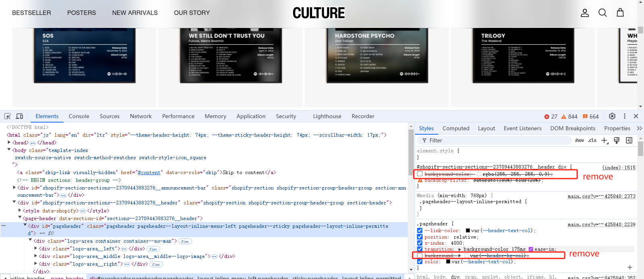644x279 pixels.
Task: Click the ellipsis in logo-area__middle node
Action: coord(214,256)
